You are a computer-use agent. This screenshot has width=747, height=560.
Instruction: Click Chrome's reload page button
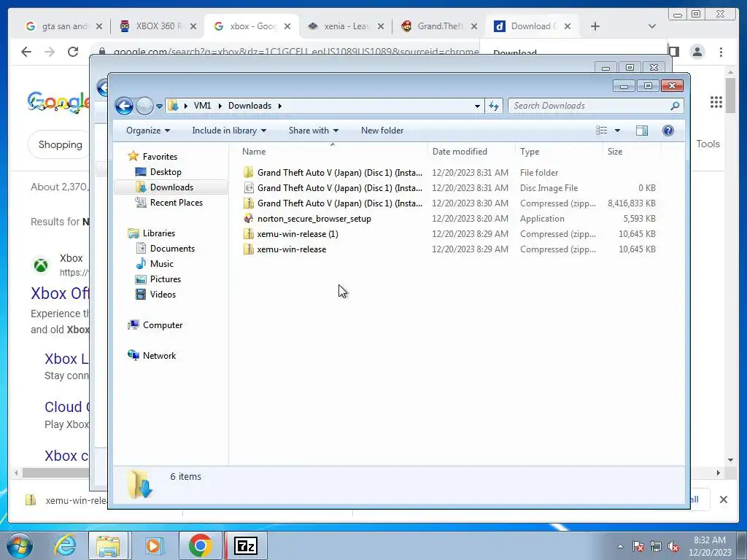click(x=72, y=52)
